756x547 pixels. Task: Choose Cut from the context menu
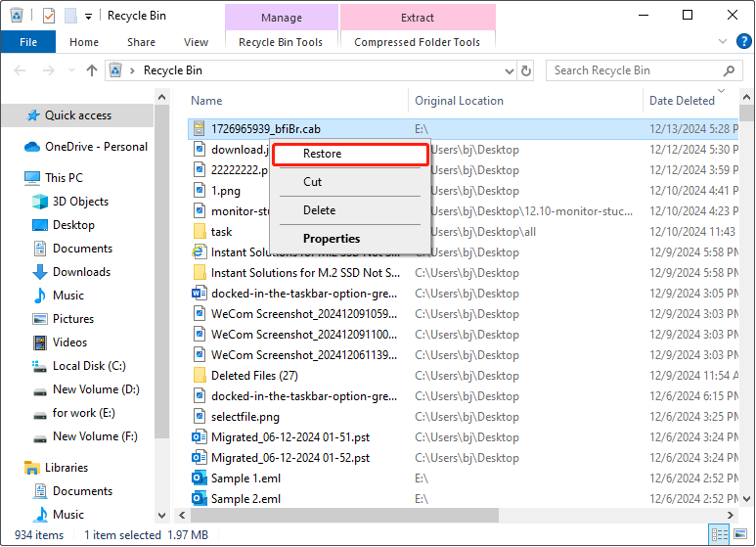coord(350,182)
